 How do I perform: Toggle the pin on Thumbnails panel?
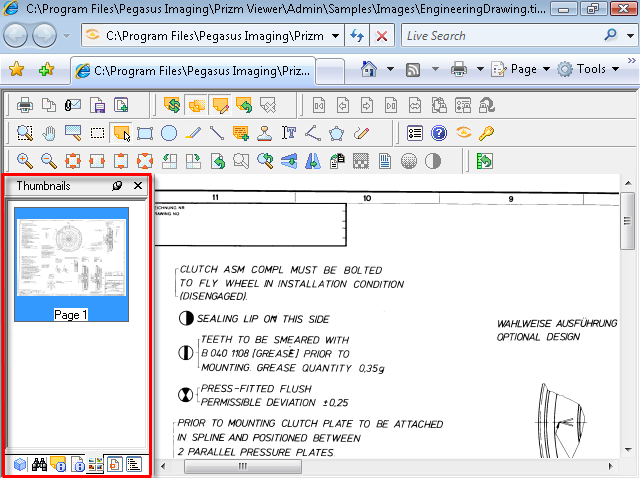tap(117, 186)
